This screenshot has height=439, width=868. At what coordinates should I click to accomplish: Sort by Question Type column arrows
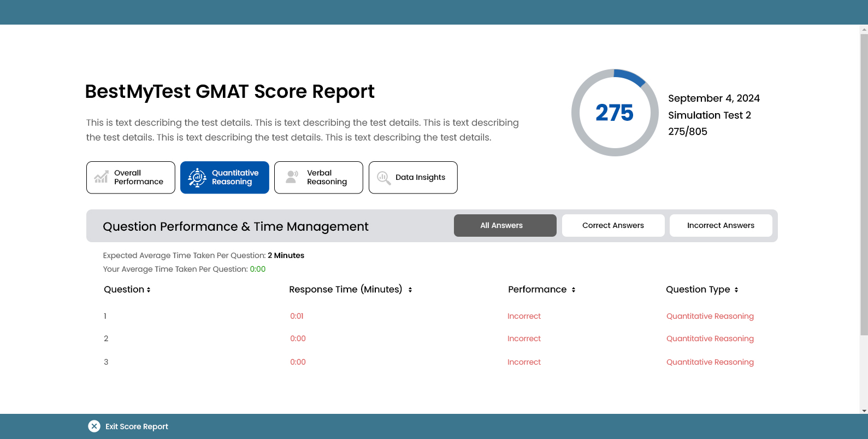click(x=736, y=290)
